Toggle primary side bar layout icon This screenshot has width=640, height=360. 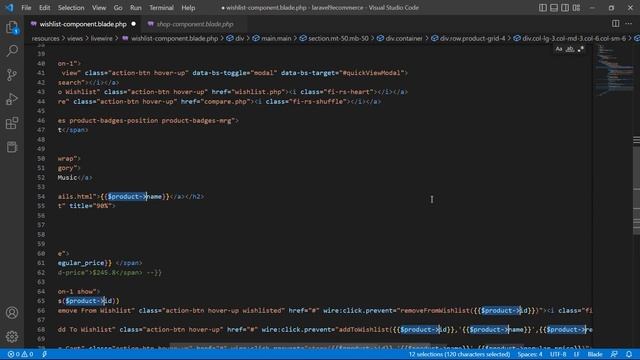point(542,8)
